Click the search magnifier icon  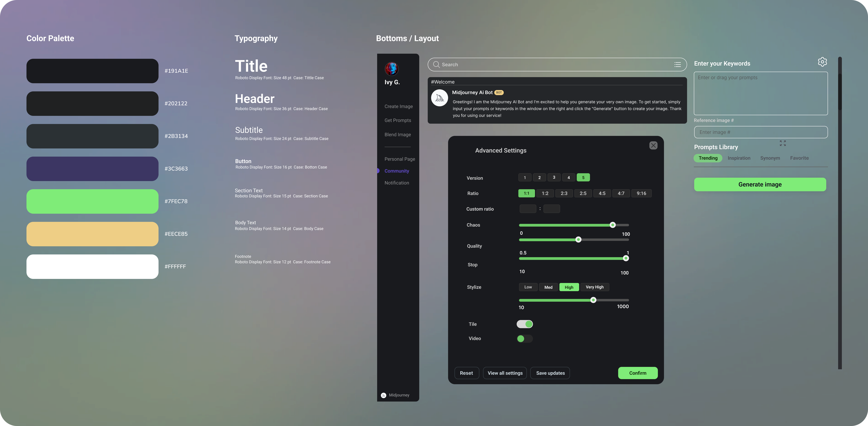click(x=436, y=64)
